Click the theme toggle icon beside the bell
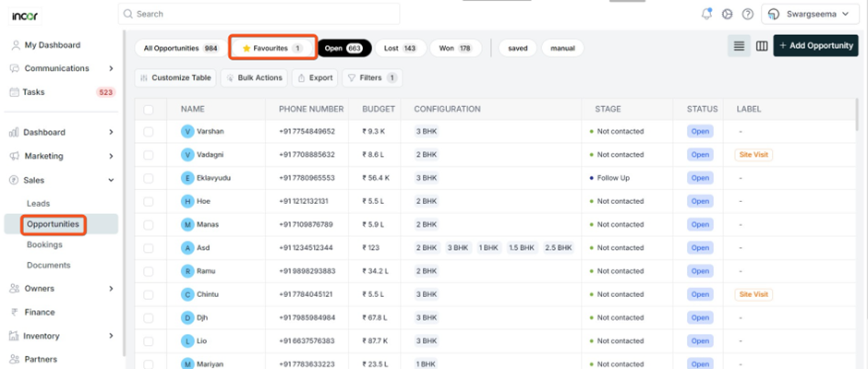Image resolution: width=868 pixels, height=369 pixels. (728, 15)
